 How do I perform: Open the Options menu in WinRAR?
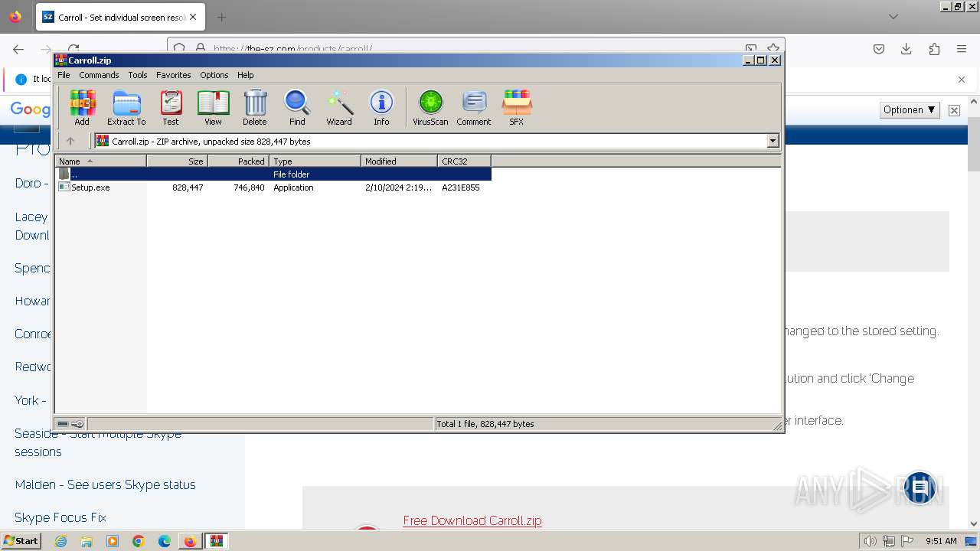(214, 75)
